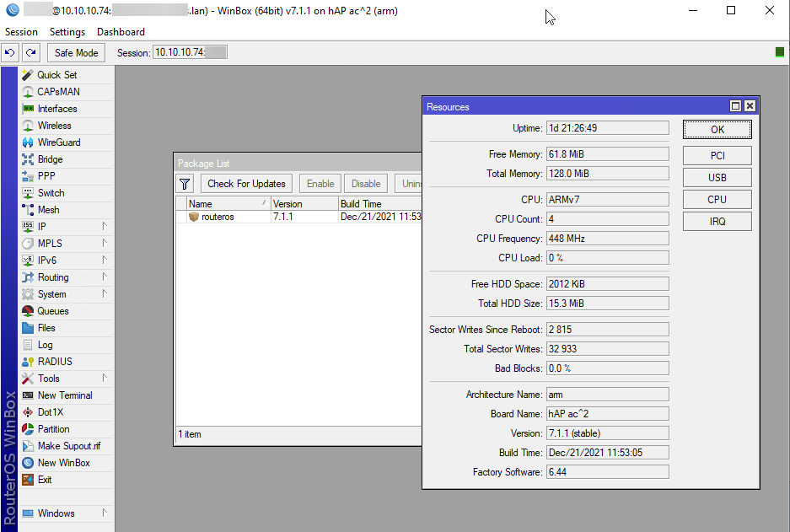Click the Uptime value field
Viewport: 790px width, 532px height.
coord(608,128)
